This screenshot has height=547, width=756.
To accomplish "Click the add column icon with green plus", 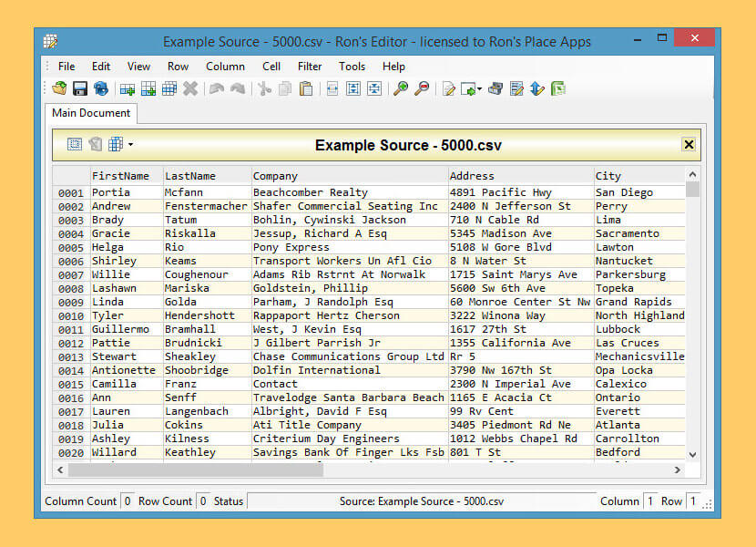I will tap(148, 88).
